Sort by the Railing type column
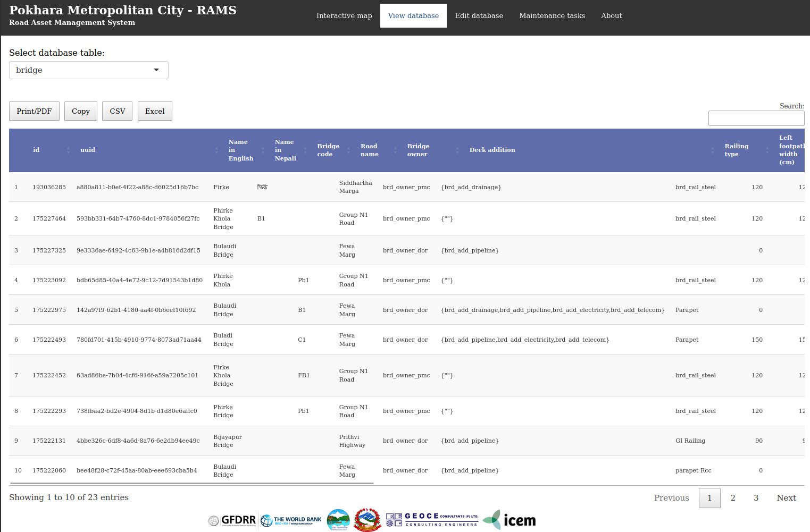The image size is (810, 532). [736, 150]
